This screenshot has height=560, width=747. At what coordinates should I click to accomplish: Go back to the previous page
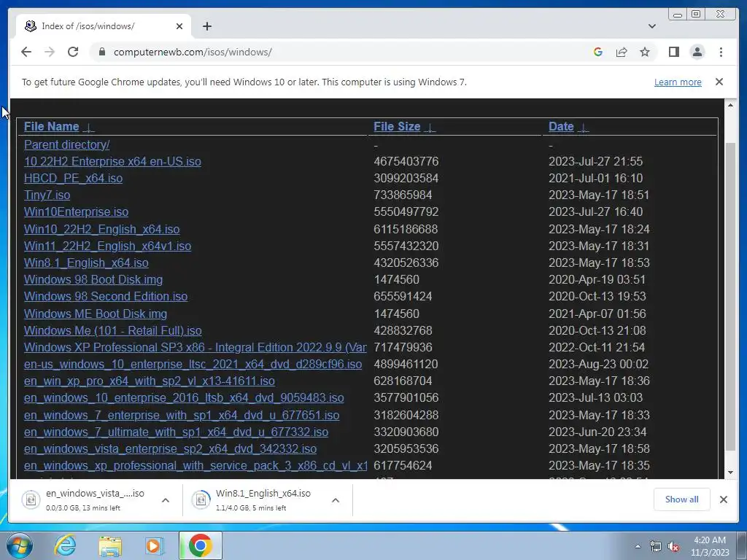point(26,52)
